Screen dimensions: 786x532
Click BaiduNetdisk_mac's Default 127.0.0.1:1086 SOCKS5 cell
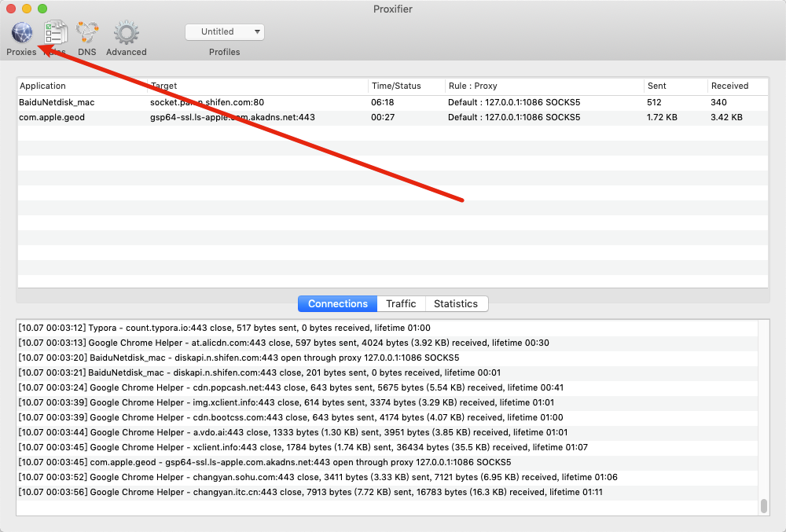point(514,102)
